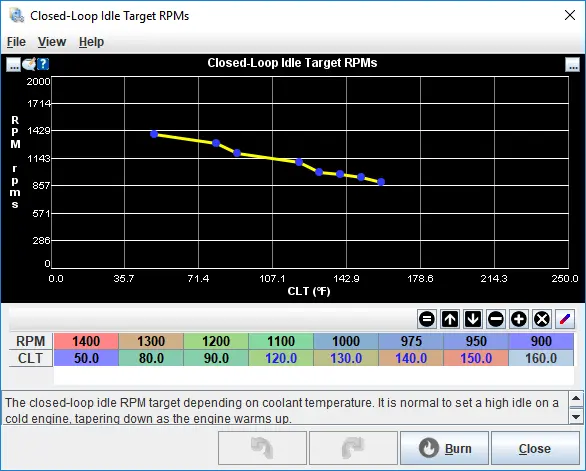586x471 pixels.
Task: Select the 120.0 CLT table cell
Action: (281, 358)
